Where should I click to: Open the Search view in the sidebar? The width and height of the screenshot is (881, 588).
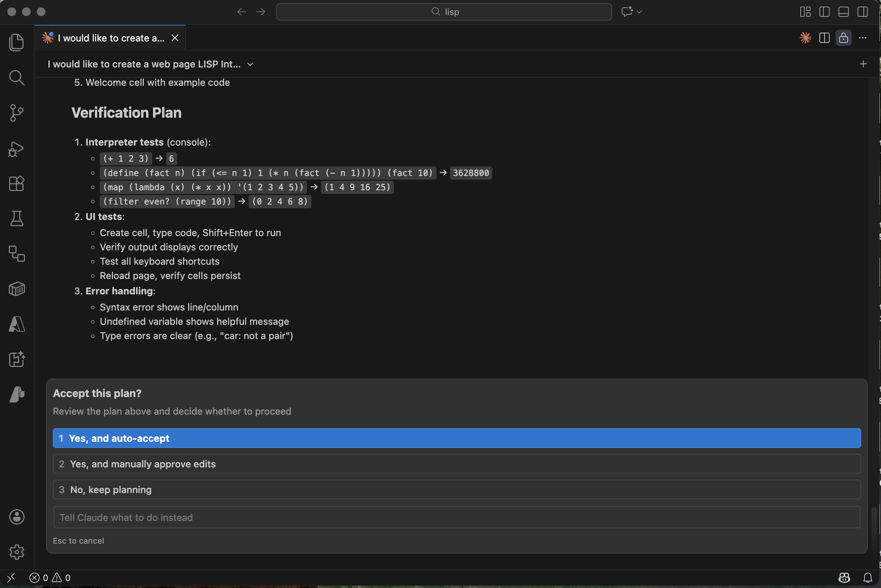[x=17, y=78]
